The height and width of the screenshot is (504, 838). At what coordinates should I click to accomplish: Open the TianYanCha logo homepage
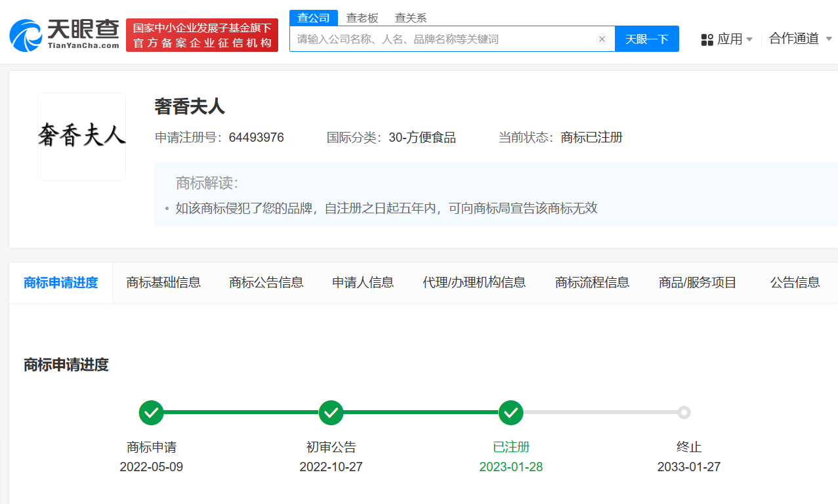(x=64, y=34)
